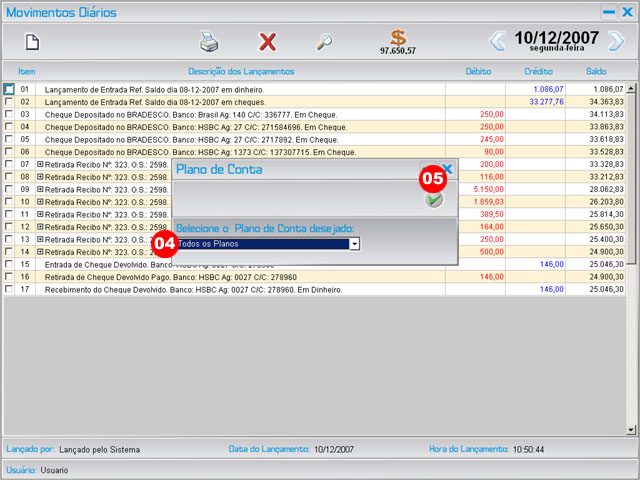Click the red X delete icon
Screen dimensions: 640x480
267,42
